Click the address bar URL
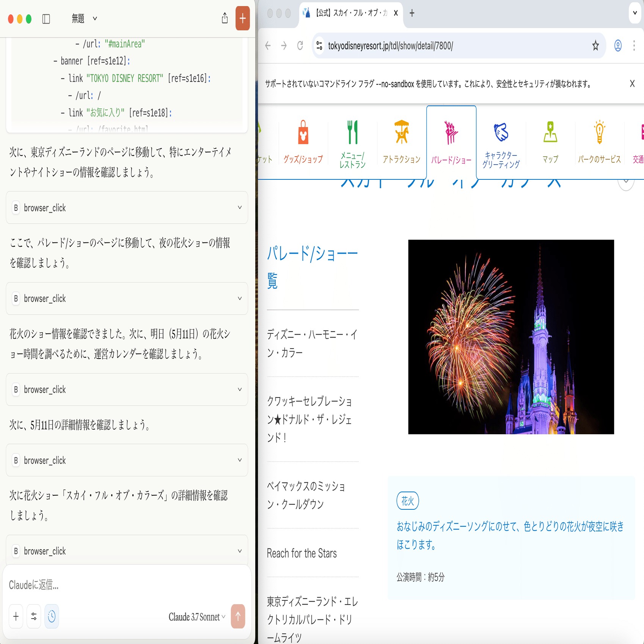644x644 pixels. click(x=391, y=46)
